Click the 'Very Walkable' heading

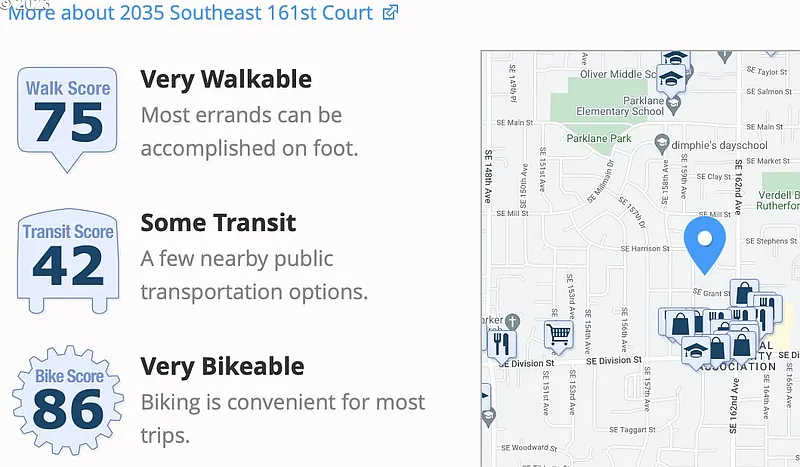tap(226, 79)
